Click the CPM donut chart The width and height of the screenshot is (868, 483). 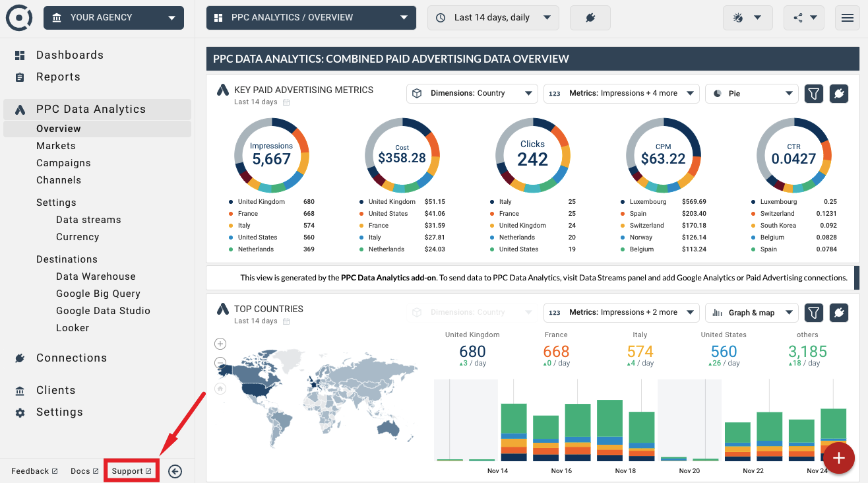pos(664,155)
